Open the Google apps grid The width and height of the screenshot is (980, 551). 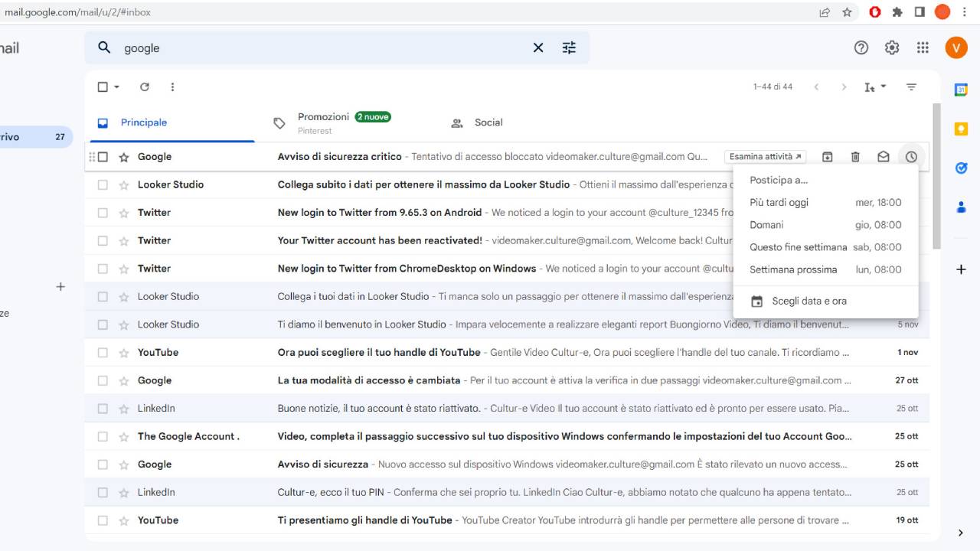pyautogui.click(x=923, y=47)
